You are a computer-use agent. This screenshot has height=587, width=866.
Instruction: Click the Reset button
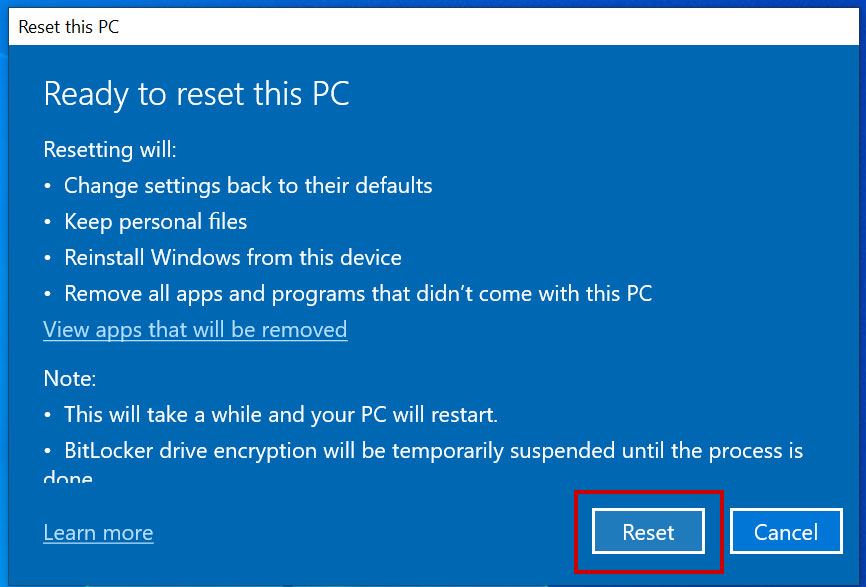(648, 532)
